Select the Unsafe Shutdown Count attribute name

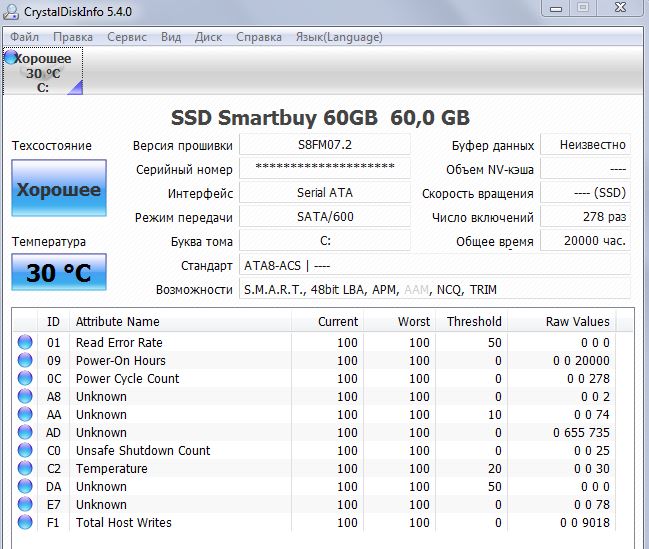pyautogui.click(x=143, y=450)
